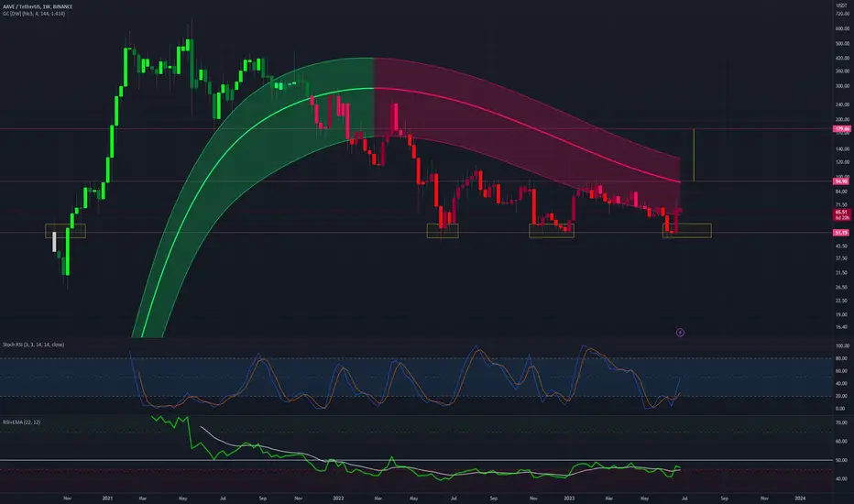Click the purple lightning event icon
Viewport: 854px width, 504px height.
pyautogui.click(x=680, y=333)
